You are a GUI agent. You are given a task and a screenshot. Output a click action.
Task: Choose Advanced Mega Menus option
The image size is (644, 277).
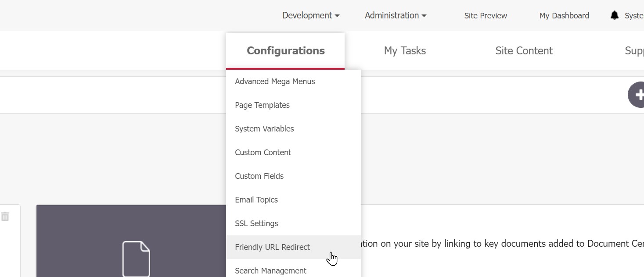click(275, 82)
